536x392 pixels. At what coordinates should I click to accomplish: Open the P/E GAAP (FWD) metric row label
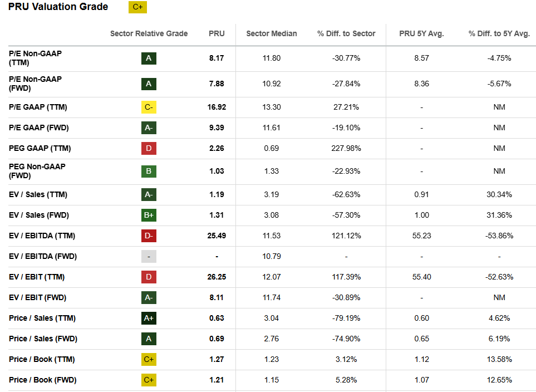click(38, 128)
